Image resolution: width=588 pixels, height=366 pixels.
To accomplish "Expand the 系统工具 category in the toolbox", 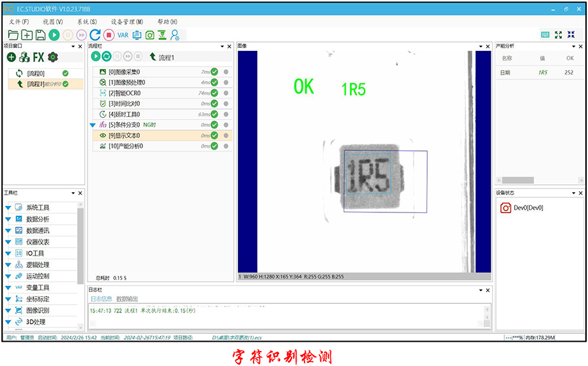I will pos(8,208).
